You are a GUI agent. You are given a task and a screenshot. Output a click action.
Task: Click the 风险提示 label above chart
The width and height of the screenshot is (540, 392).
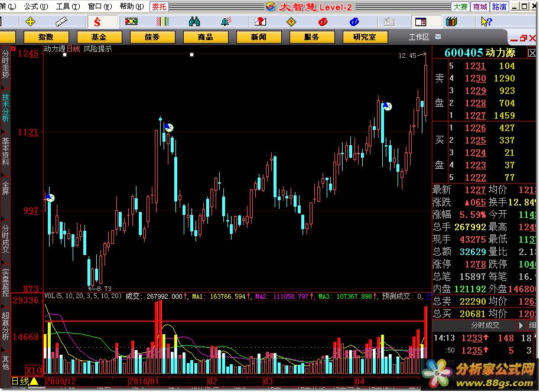(x=97, y=49)
